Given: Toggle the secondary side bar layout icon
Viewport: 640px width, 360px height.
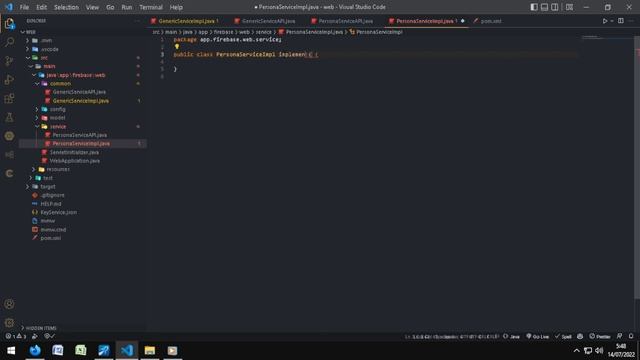Looking at the screenshot, I should (555, 7).
